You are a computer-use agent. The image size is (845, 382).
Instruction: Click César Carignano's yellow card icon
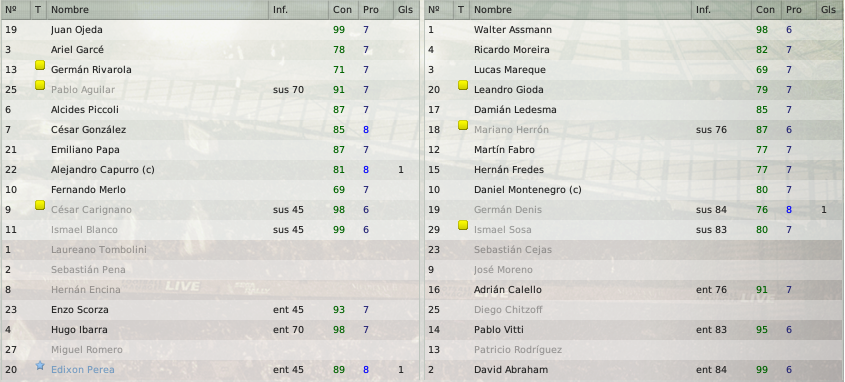pos(39,205)
